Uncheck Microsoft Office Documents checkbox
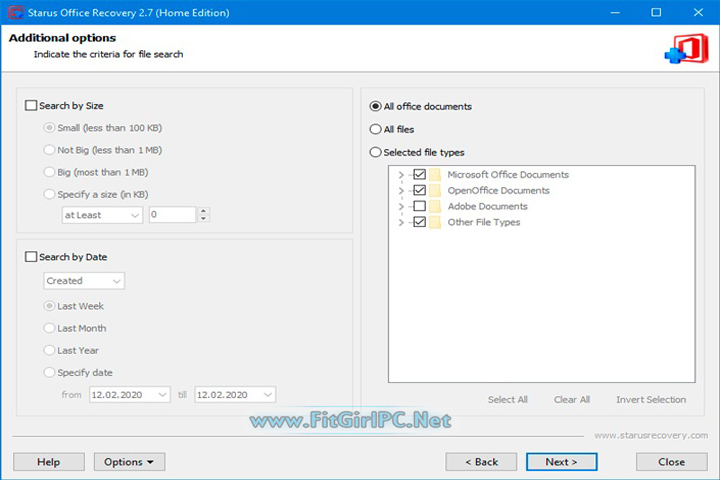Viewport: 720px width, 480px height. (x=419, y=175)
